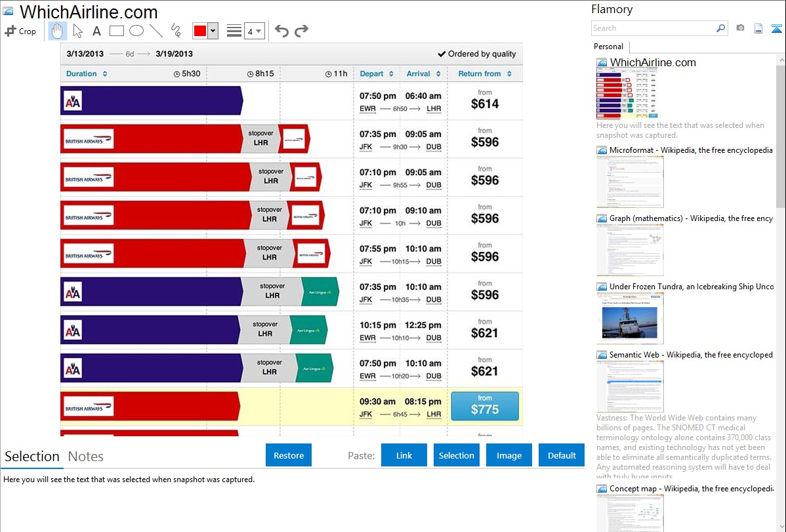Choose the arrow pointer tool
This screenshot has height=532, width=786.
[77, 31]
